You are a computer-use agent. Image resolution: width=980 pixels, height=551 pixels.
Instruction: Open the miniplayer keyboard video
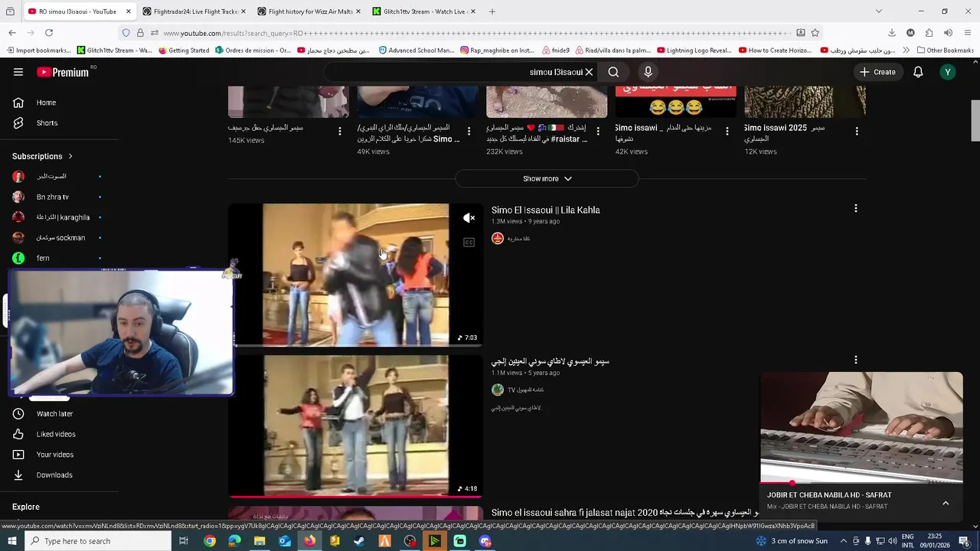click(x=861, y=428)
